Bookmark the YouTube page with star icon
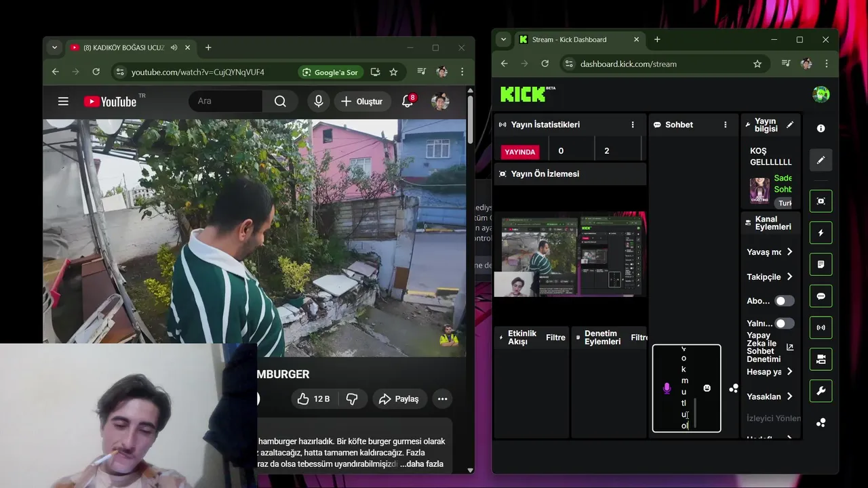Screen dimensions: 868x488 pos(393,72)
